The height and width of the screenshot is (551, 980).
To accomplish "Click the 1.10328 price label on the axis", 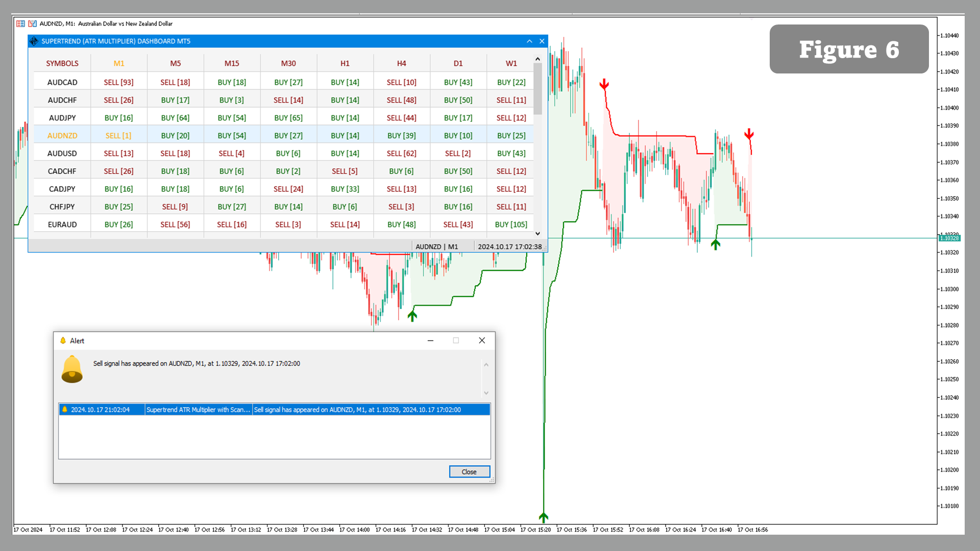I will tap(950, 238).
